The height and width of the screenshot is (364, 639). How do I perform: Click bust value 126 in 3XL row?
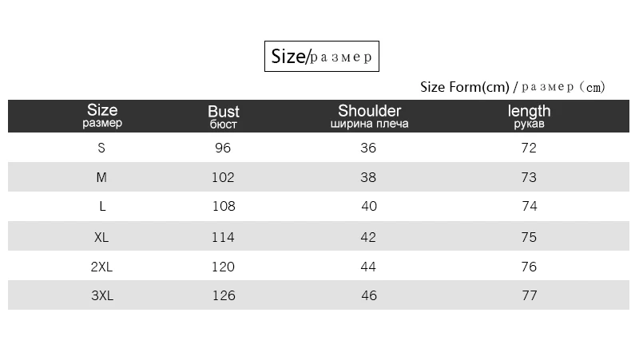coord(223,296)
